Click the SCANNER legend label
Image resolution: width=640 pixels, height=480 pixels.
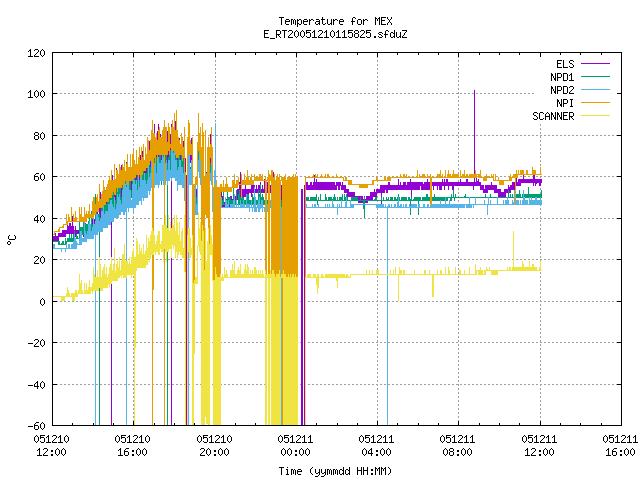pos(553,116)
